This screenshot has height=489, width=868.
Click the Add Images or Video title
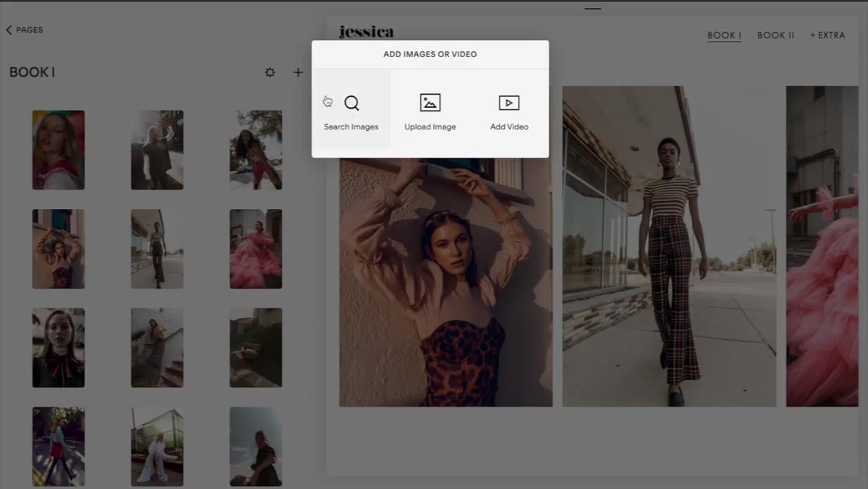[x=430, y=54]
